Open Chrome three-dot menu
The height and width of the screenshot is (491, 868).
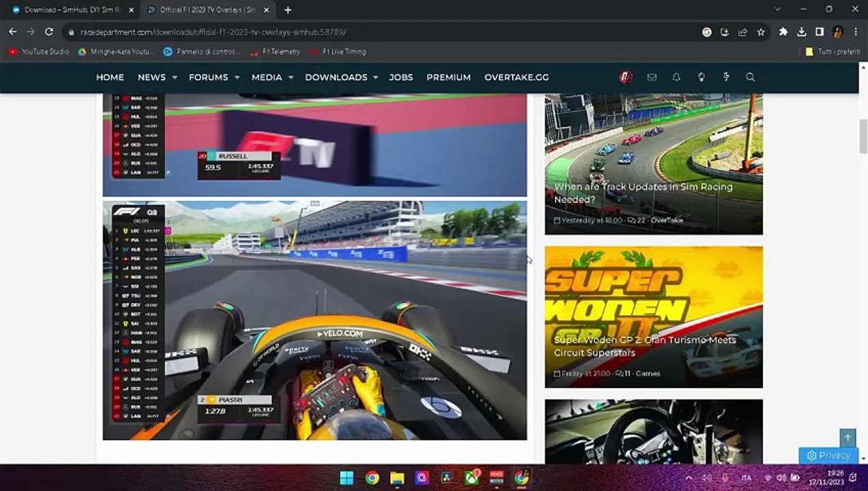(x=856, y=32)
